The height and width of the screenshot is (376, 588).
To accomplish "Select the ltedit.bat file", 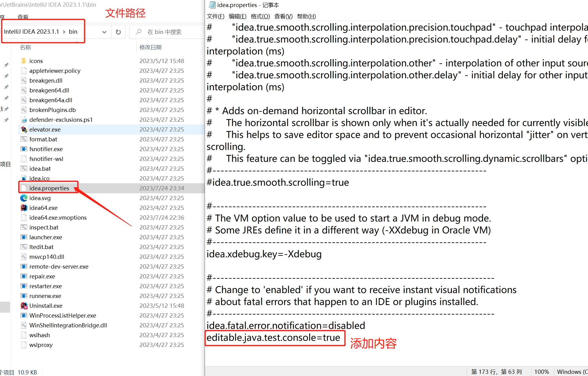I will [x=41, y=247].
